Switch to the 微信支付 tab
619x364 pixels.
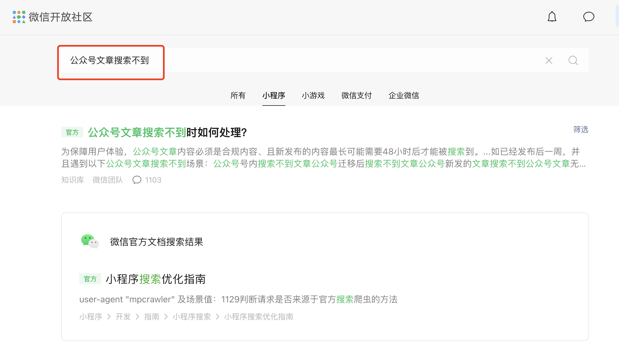coord(356,96)
